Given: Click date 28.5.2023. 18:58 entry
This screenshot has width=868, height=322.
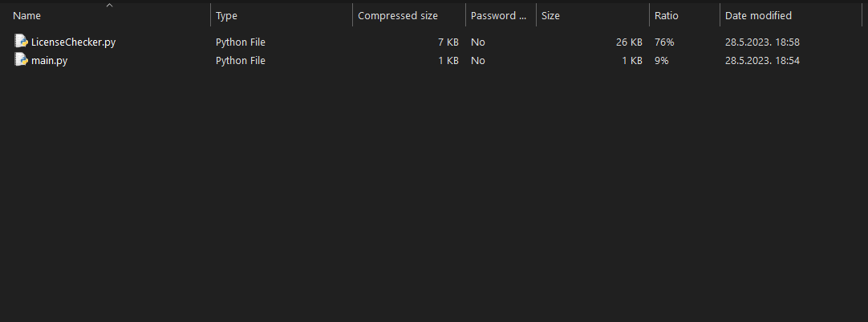Looking at the screenshot, I should point(762,42).
